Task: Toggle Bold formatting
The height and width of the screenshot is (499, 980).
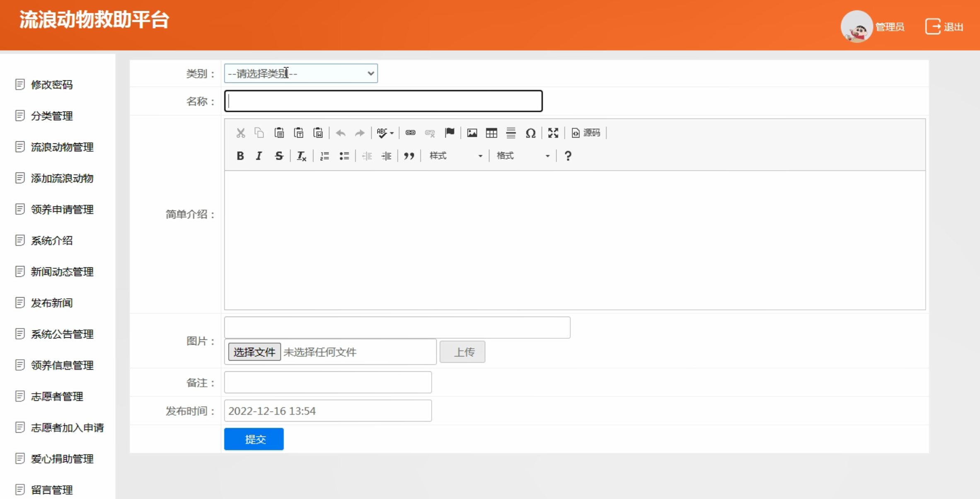Action: (240, 156)
